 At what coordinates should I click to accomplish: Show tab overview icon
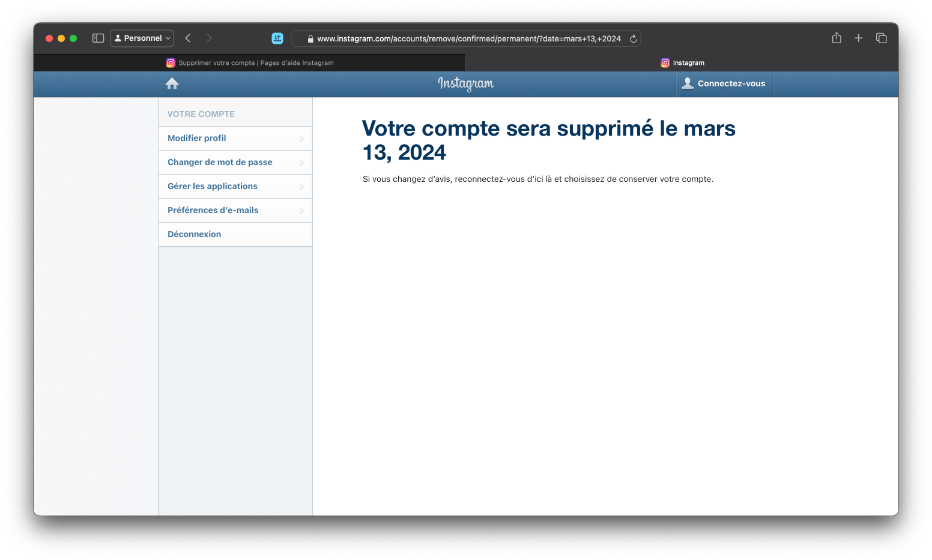[x=881, y=38]
